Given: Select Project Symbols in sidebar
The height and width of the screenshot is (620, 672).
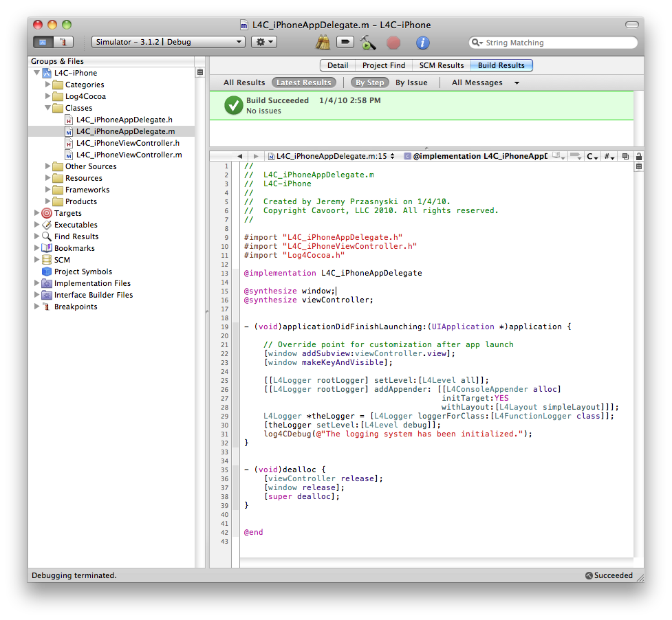Looking at the screenshot, I should (83, 272).
